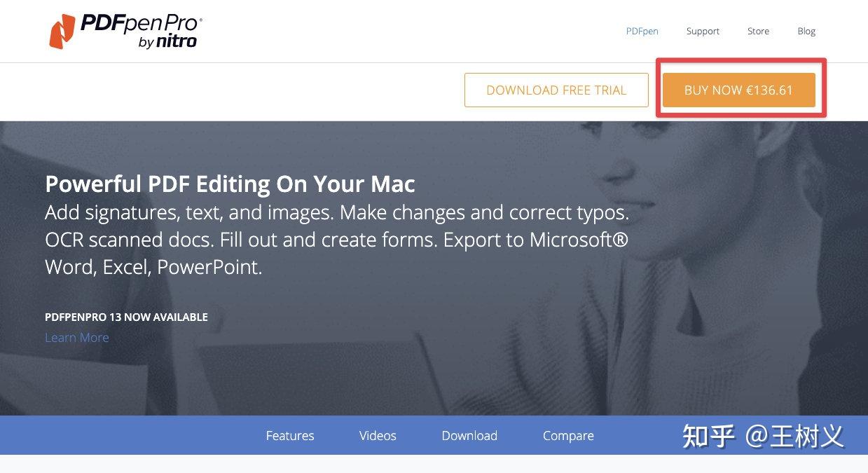
Task: Click the PDFpenPro wordmark text
Action: pyautogui.click(x=140, y=24)
